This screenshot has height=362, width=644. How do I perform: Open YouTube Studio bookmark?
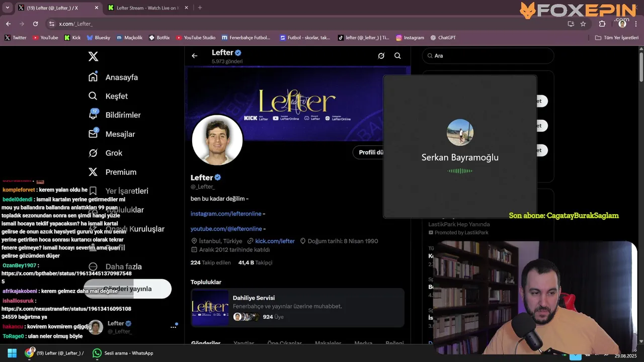tap(196, 38)
